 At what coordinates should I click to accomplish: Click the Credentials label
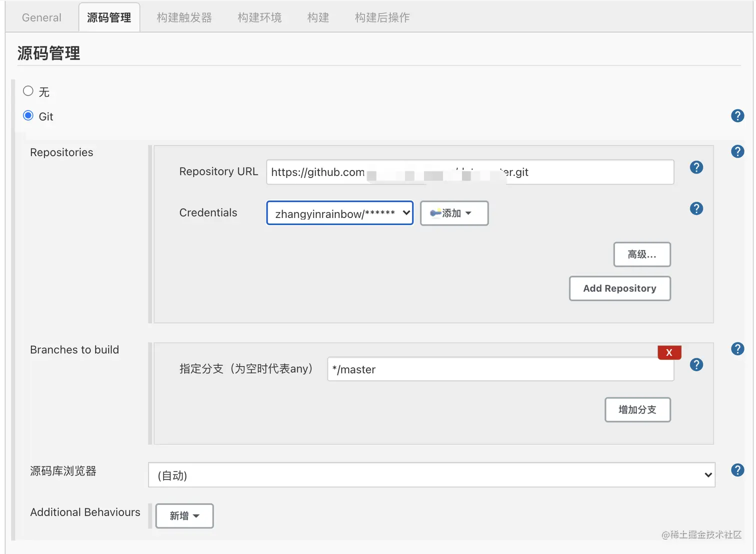pyautogui.click(x=208, y=212)
